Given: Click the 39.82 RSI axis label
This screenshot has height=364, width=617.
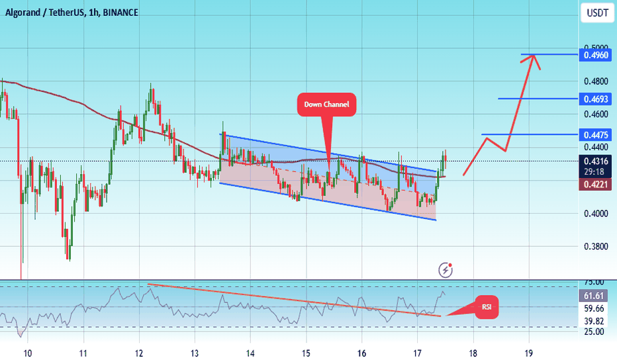Looking at the screenshot, I should point(594,322).
